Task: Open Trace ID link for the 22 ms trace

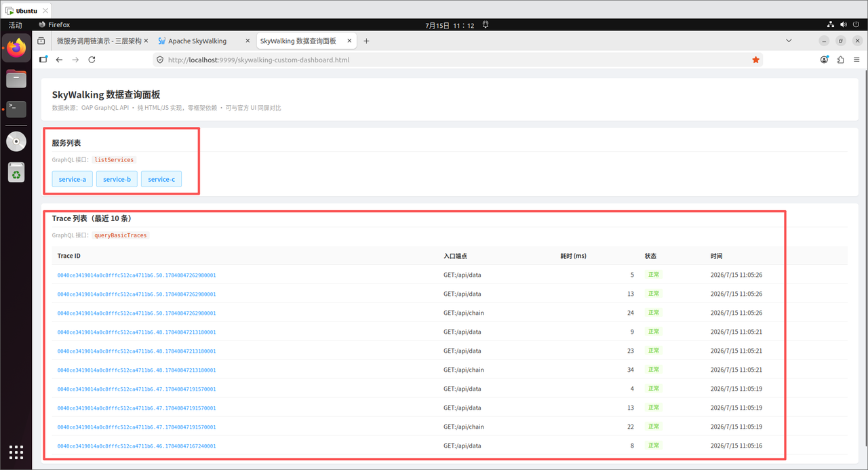Action: point(136,427)
